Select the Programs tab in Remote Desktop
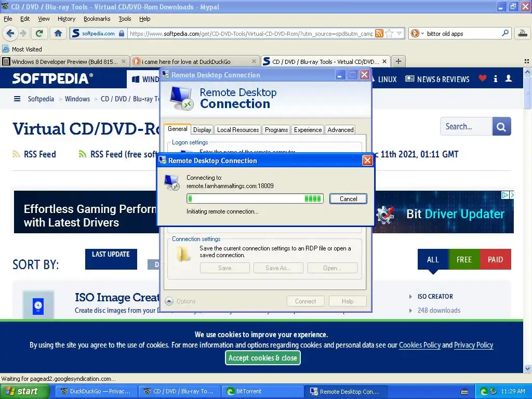Image resolution: width=532 pixels, height=399 pixels. 276,129
